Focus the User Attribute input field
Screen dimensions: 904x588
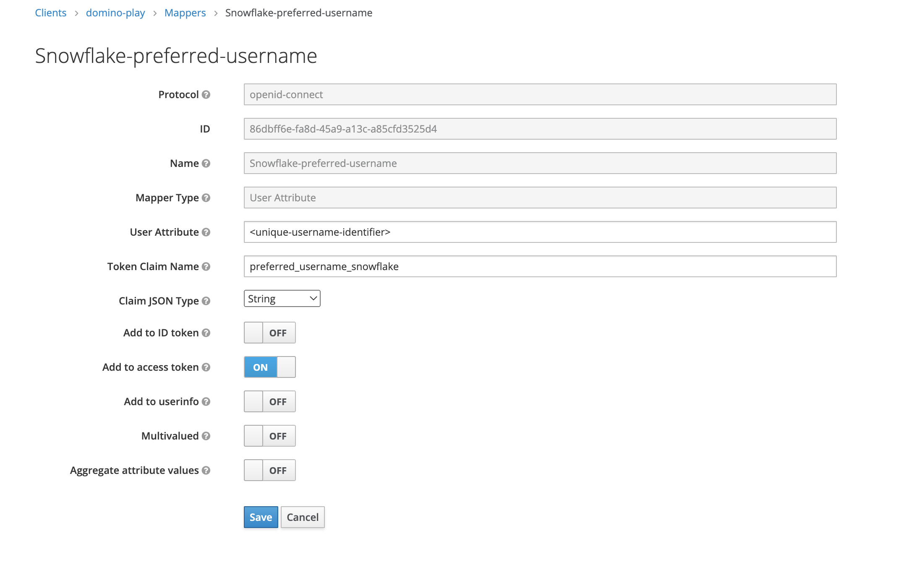pos(540,232)
